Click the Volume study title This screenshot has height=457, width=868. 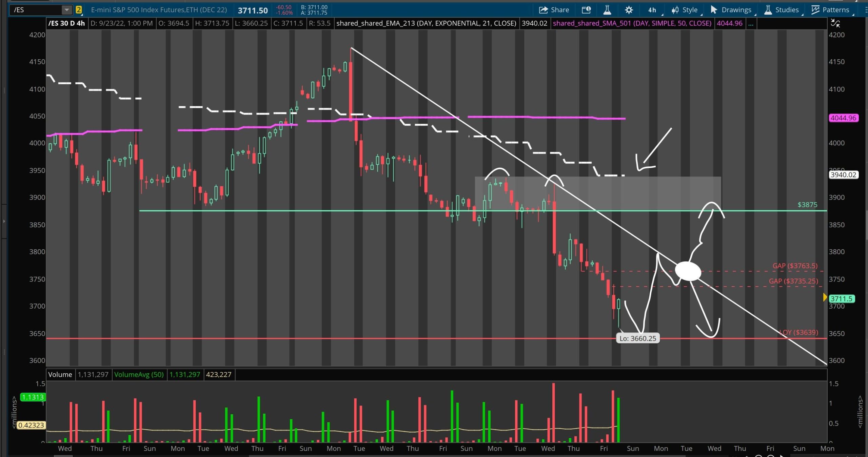(60, 374)
